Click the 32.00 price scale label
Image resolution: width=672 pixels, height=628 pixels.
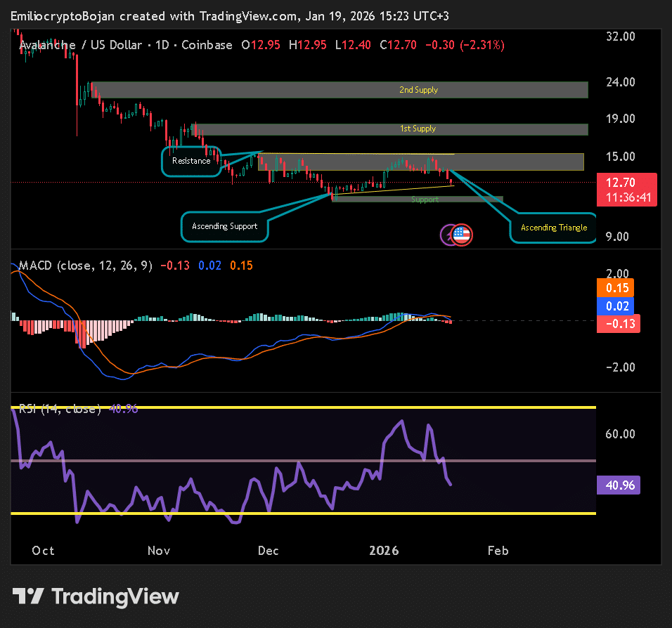621,37
